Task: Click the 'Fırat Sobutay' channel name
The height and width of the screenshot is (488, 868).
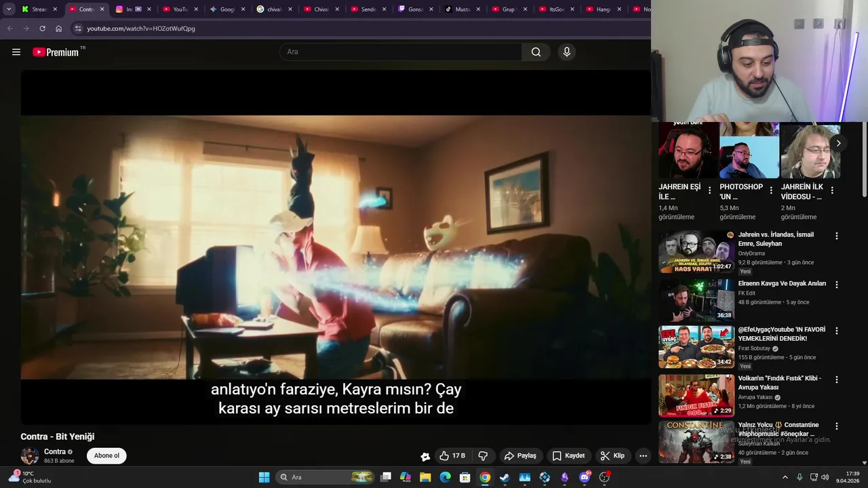Action: [x=754, y=348]
